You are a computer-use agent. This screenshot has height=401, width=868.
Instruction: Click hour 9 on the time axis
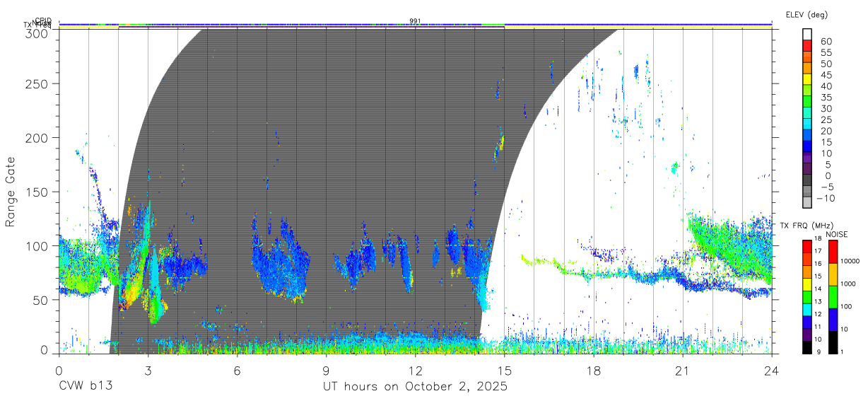point(326,370)
